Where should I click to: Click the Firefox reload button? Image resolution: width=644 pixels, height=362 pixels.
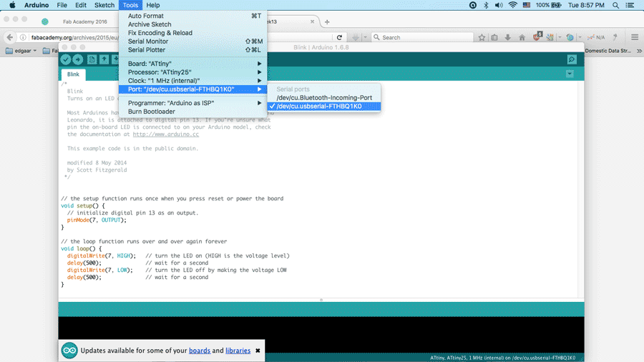click(x=339, y=37)
